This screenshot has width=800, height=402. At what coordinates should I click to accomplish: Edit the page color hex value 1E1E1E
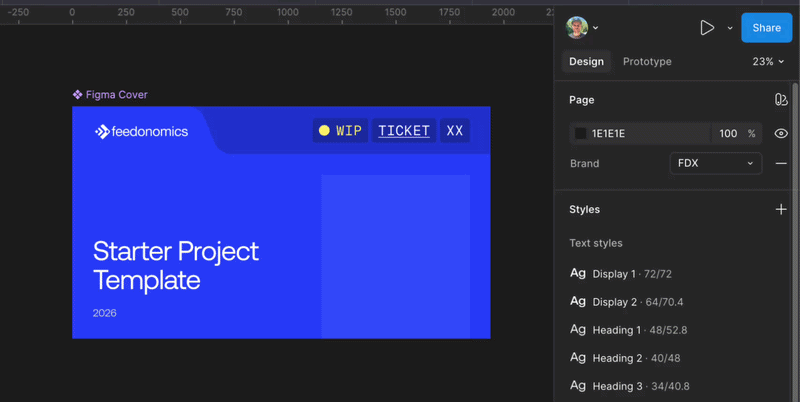click(608, 134)
